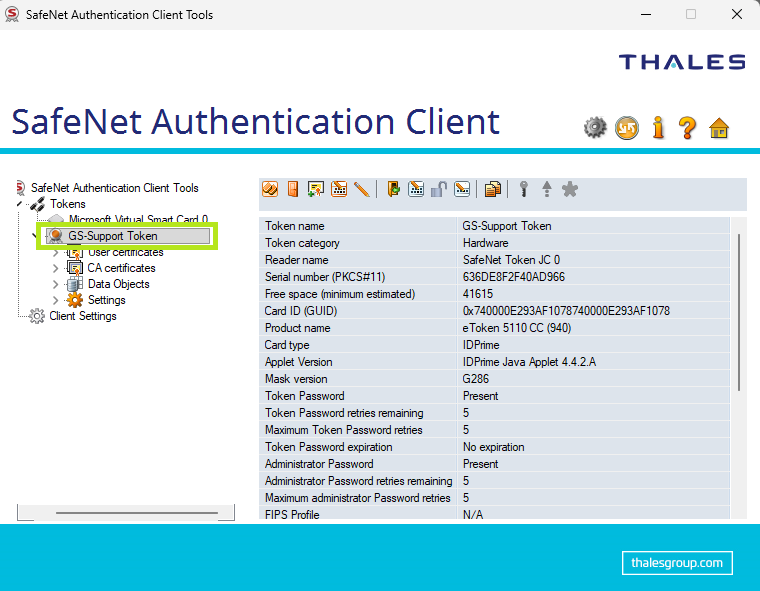
Task: Click the pencil Rename Token icon
Action: pyautogui.click(x=362, y=189)
